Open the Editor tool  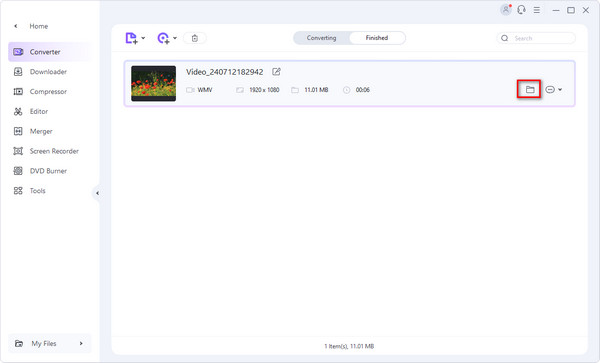point(39,112)
